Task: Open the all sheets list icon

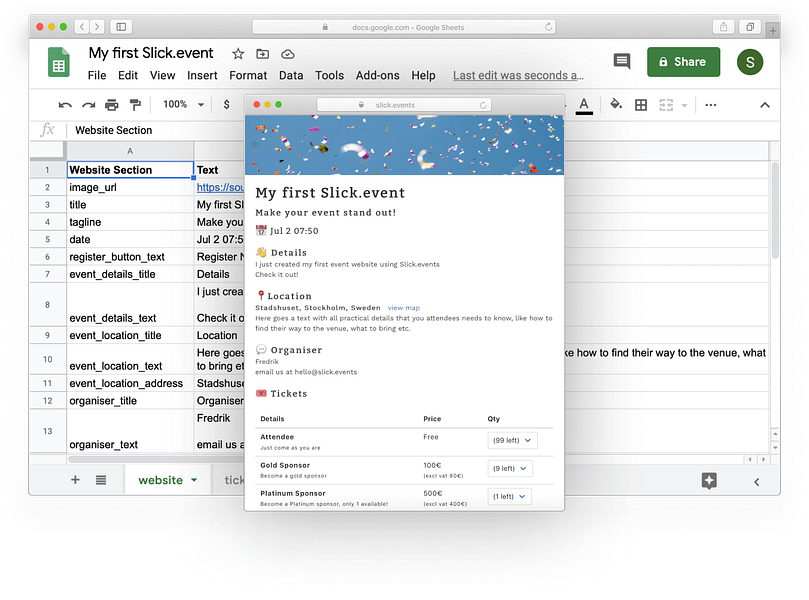Action: pos(101,480)
